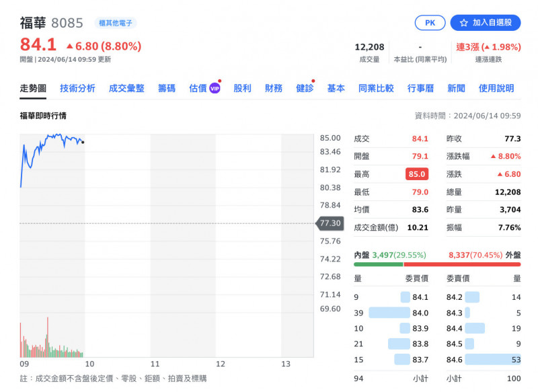Viewport: 538px width, 392px height.
Task: Open the 財務 tab
Action: coord(274,89)
